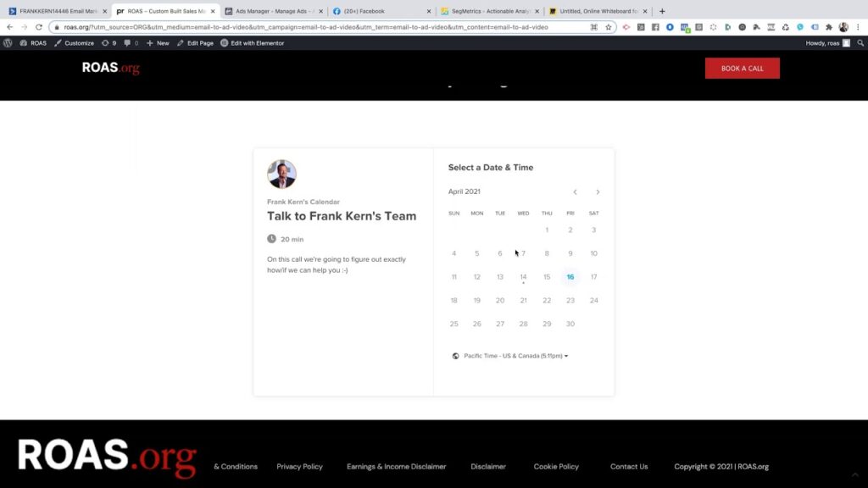Screen dimensions: 868x488
Task: Expand the Pacific Time zone dropdown
Action: pyautogui.click(x=515, y=356)
